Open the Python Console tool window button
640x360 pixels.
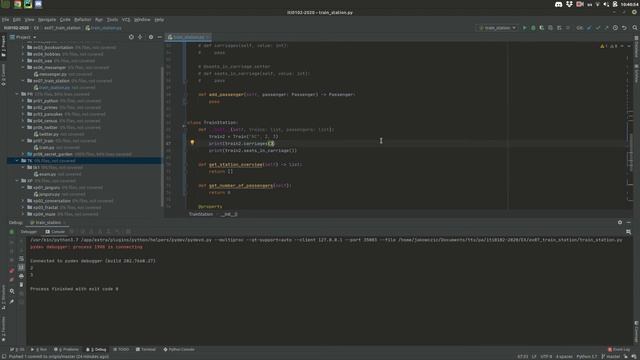click(179, 350)
